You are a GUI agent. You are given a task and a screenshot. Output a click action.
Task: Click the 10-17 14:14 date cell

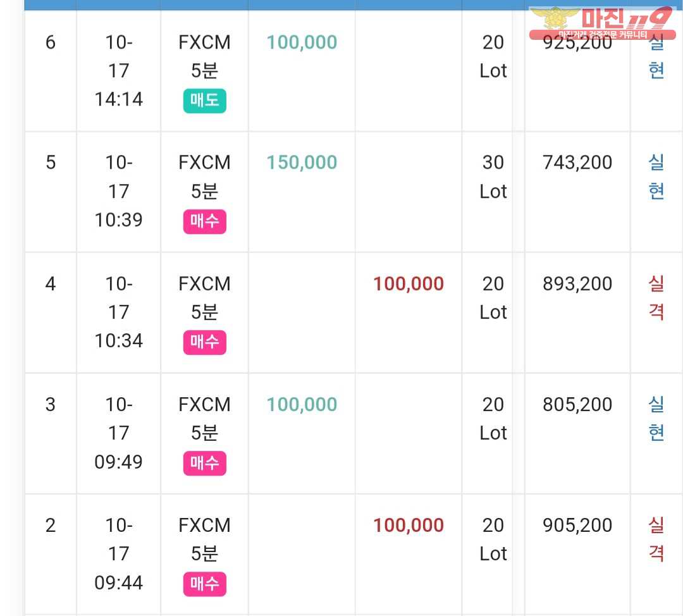[x=118, y=71]
